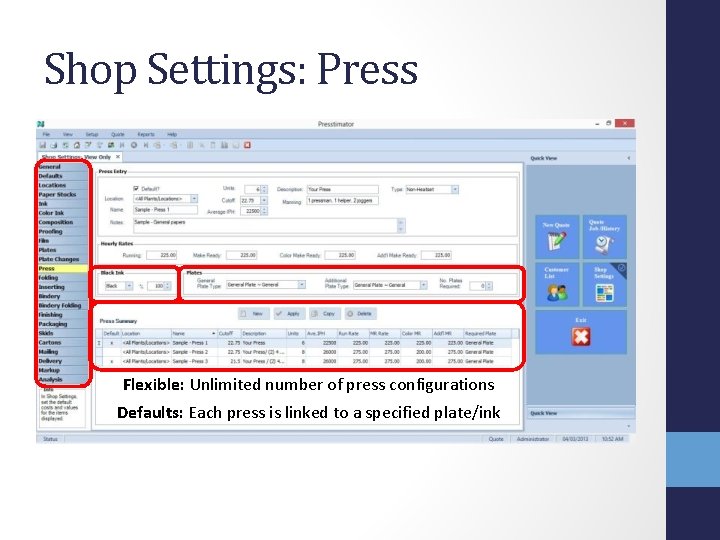Open the Shop Settings tile

(x=605, y=285)
